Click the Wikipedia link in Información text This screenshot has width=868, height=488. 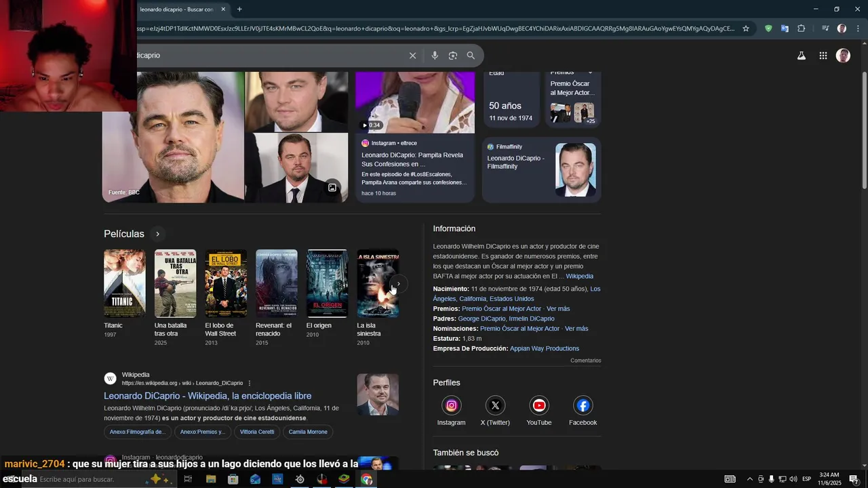579,276
